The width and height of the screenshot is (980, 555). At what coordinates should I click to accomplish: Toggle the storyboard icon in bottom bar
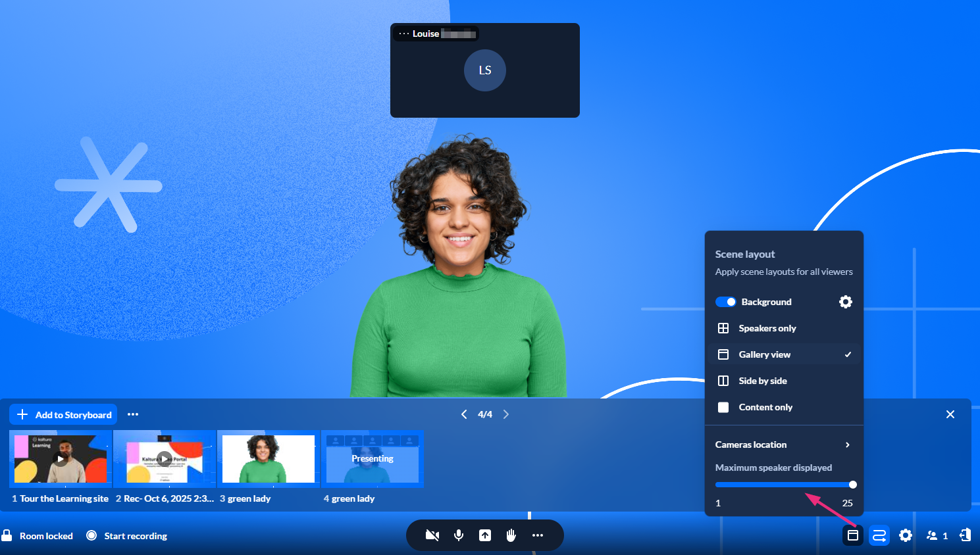[879, 535]
